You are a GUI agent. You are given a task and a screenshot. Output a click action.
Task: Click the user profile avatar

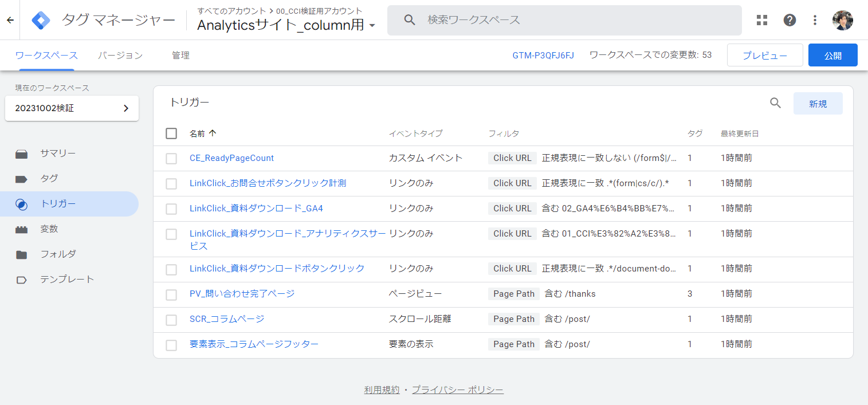tap(842, 20)
